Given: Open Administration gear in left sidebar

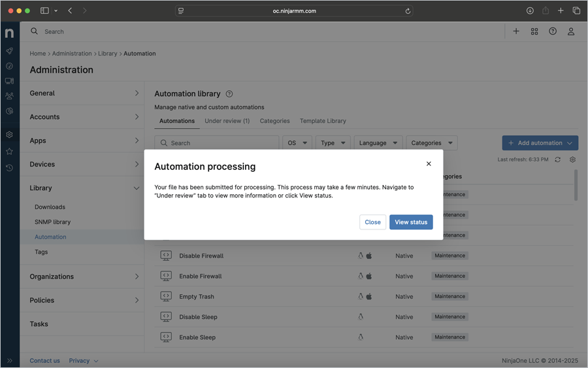Looking at the screenshot, I should click(x=9, y=135).
